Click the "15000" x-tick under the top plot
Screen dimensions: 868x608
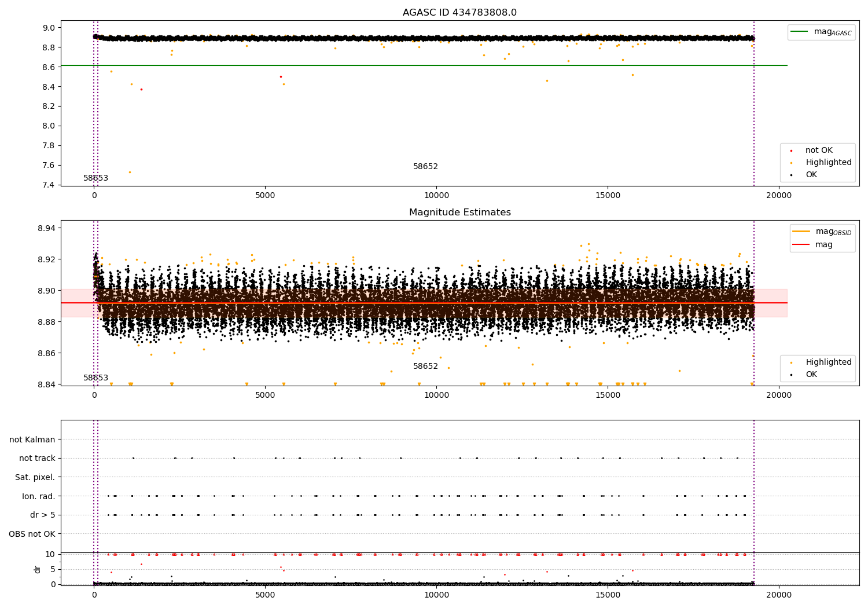(608, 195)
